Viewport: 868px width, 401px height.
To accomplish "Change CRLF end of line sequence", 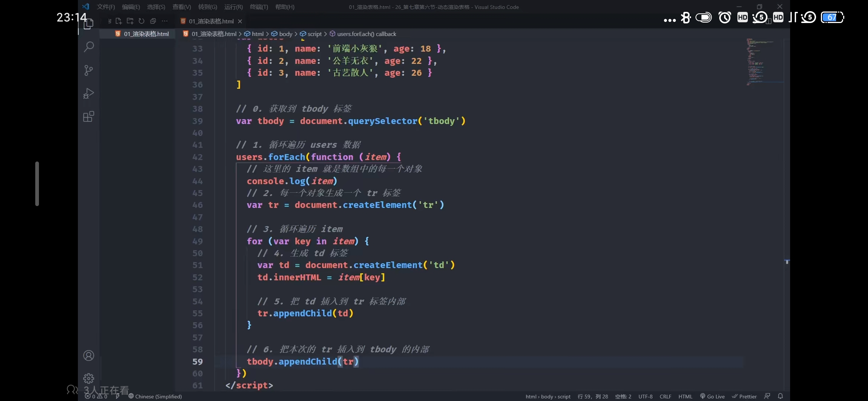I will [665, 396].
